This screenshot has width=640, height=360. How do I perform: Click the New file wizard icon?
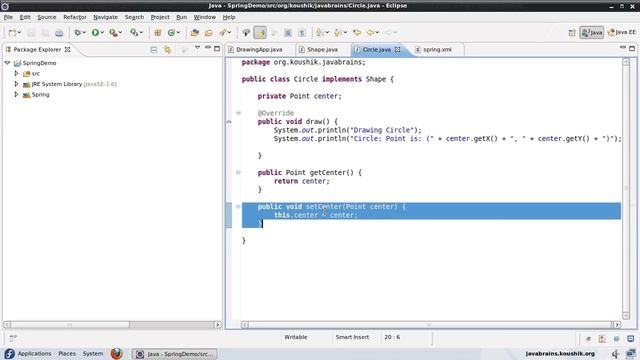[x=12, y=33]
